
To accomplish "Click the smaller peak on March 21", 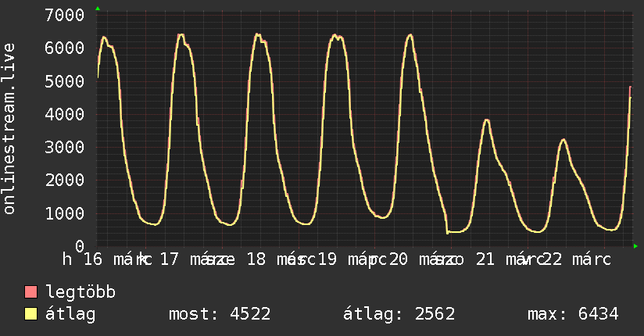I will pos(487,120).
